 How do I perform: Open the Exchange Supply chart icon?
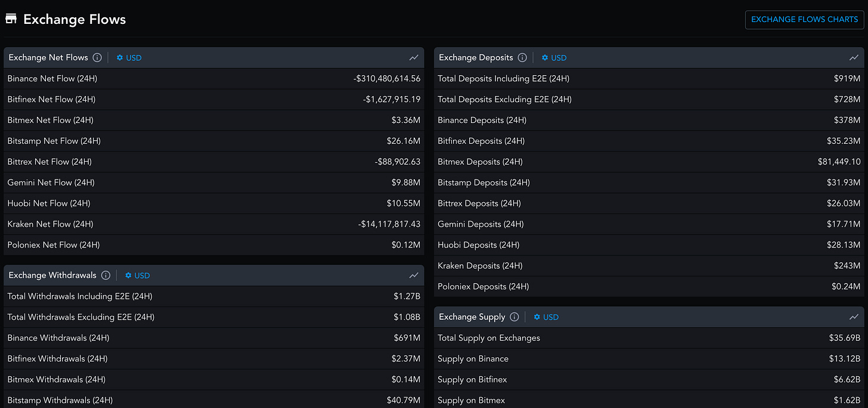(x=854, y=317)
